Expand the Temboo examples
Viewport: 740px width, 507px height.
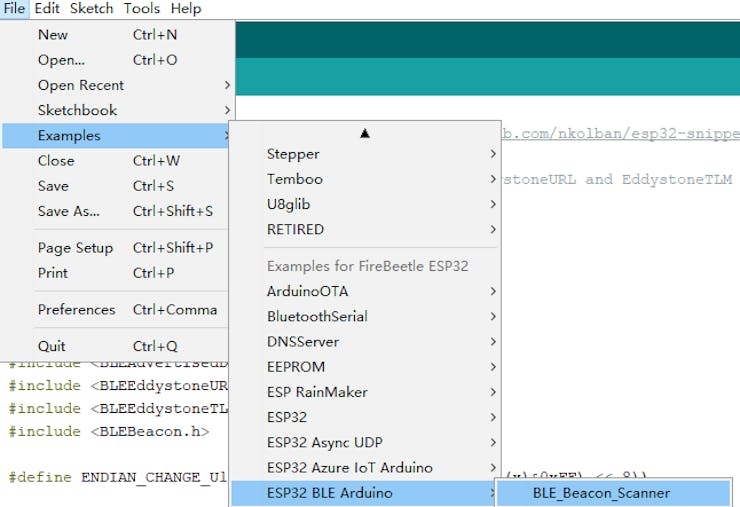coord(365,179)
